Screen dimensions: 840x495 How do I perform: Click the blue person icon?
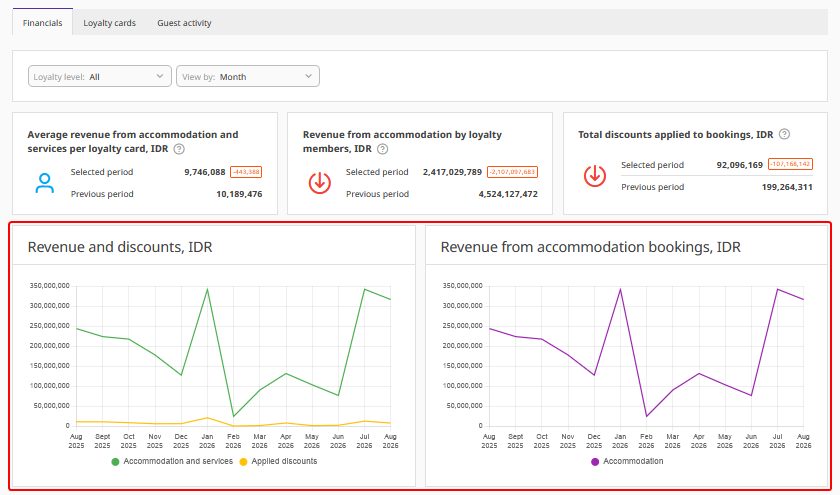pos(44,183)
